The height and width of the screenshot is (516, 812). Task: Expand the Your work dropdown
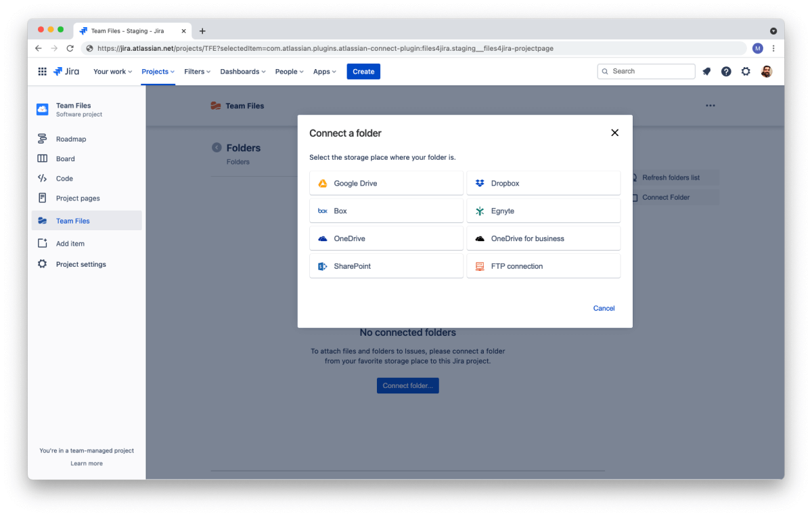coord(112,72)
